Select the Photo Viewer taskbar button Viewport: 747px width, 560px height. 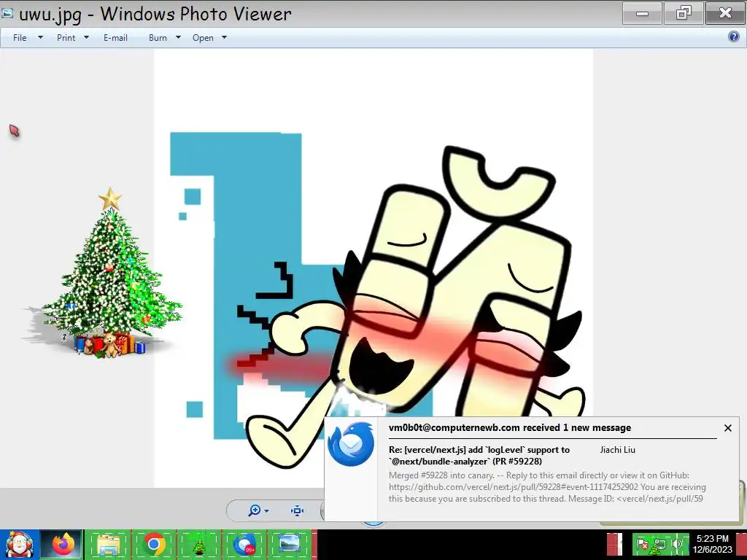point(290,544)
